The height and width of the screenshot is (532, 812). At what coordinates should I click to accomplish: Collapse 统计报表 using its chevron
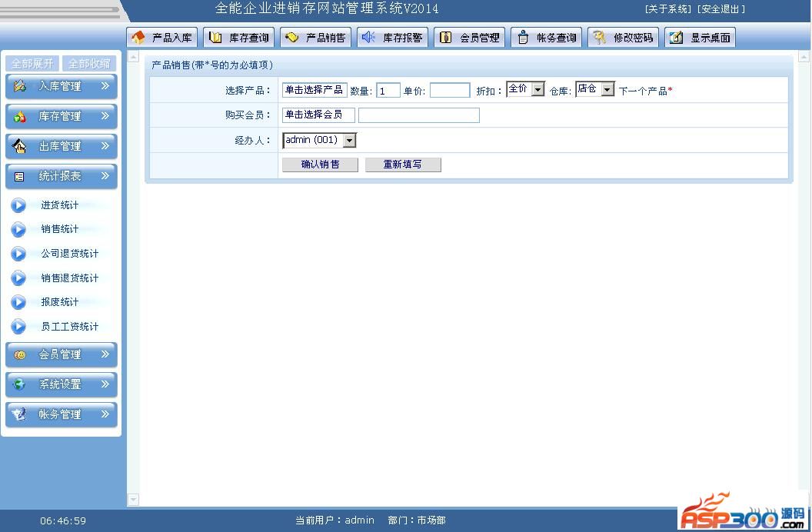tap(105, 176)
